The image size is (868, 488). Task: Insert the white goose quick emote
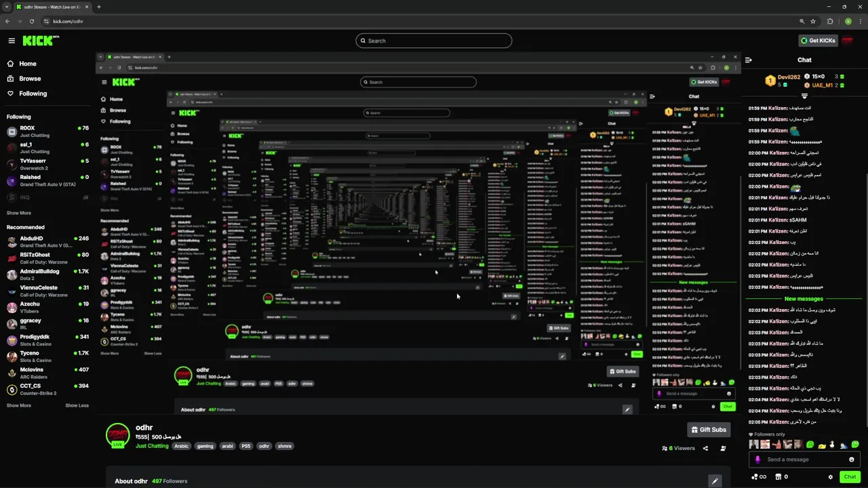[832, 445]
